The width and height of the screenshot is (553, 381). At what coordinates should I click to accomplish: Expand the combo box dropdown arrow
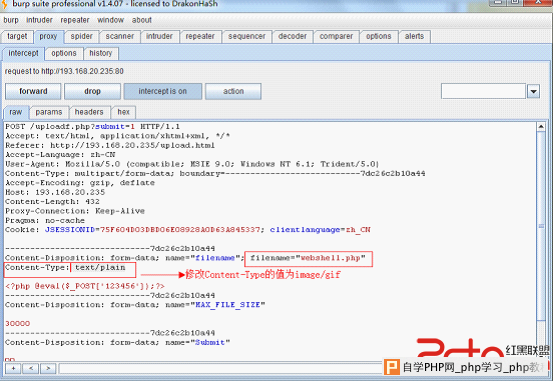pyautogui.click(x=534, y=91)
